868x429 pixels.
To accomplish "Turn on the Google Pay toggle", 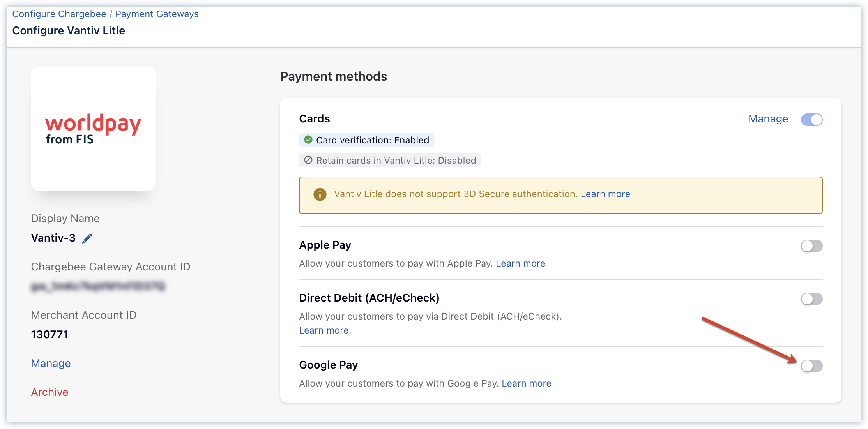I will click(812, 366).
